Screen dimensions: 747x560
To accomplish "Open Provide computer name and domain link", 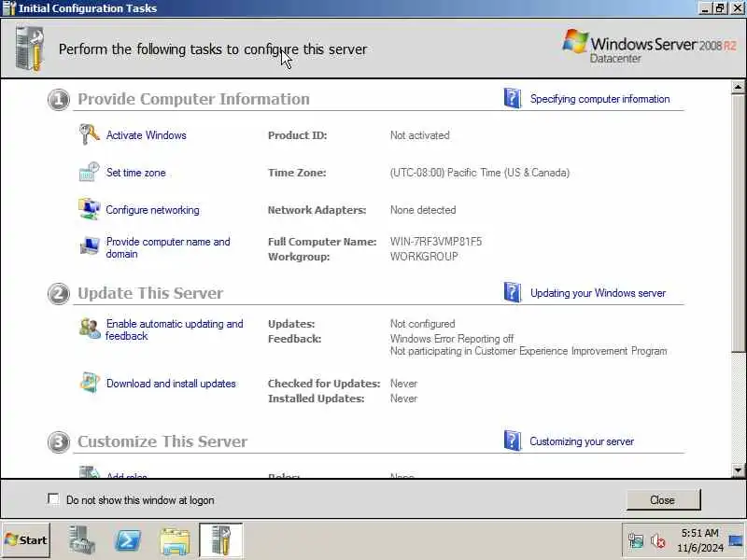I will point(168,247).
